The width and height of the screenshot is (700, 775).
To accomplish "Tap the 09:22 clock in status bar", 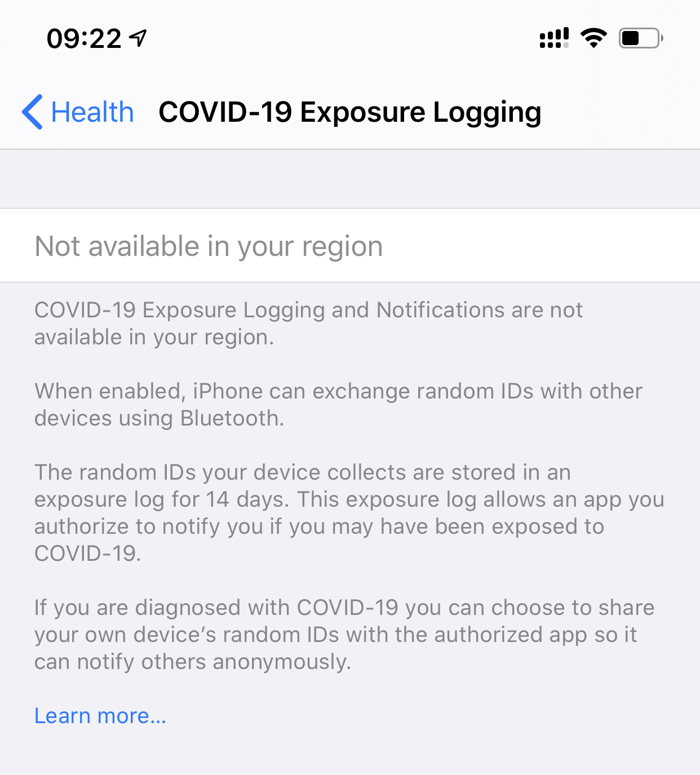I will pyautogui.click(x=84, y=38).
